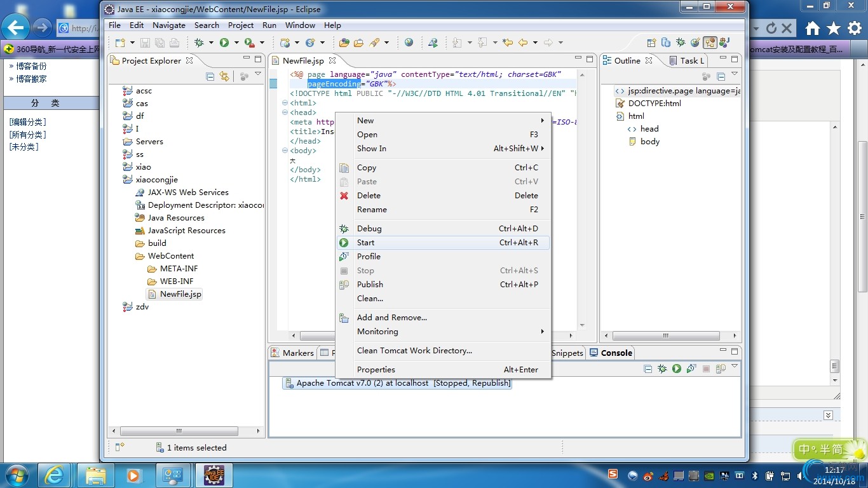
Task: Choose Debug from the context menu
Action: (x=444, y=229)
